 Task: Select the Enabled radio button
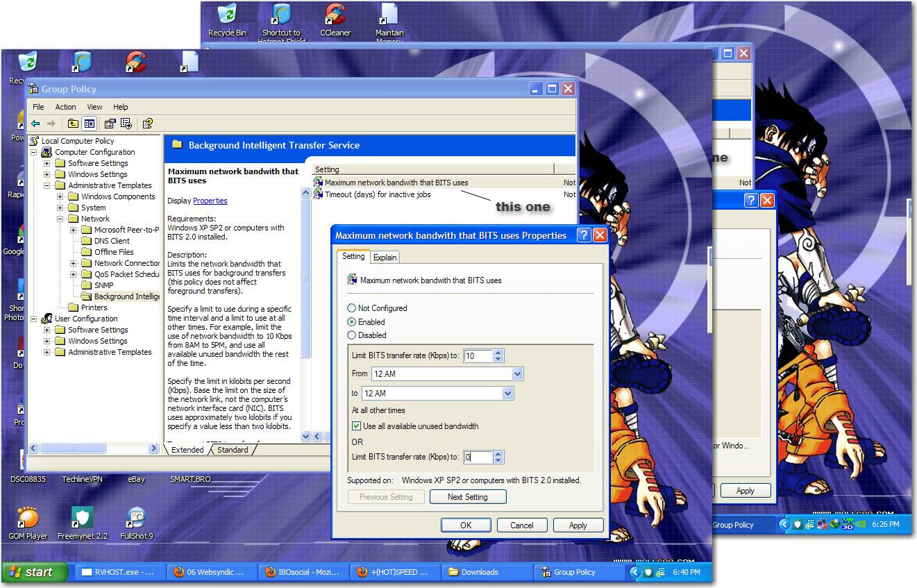(x=352, y=322)
